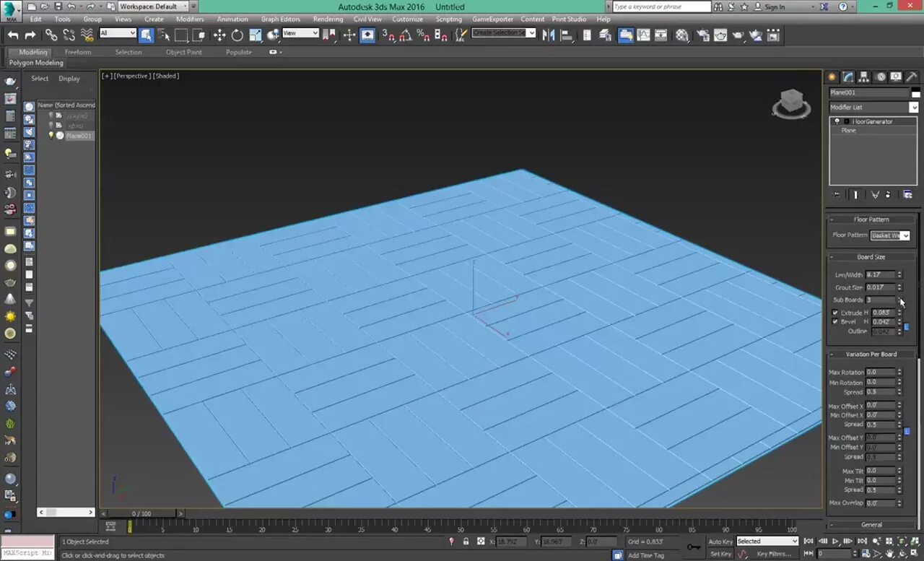Click the Len/Width input field
924x561 pixels.
coord(880,275)
